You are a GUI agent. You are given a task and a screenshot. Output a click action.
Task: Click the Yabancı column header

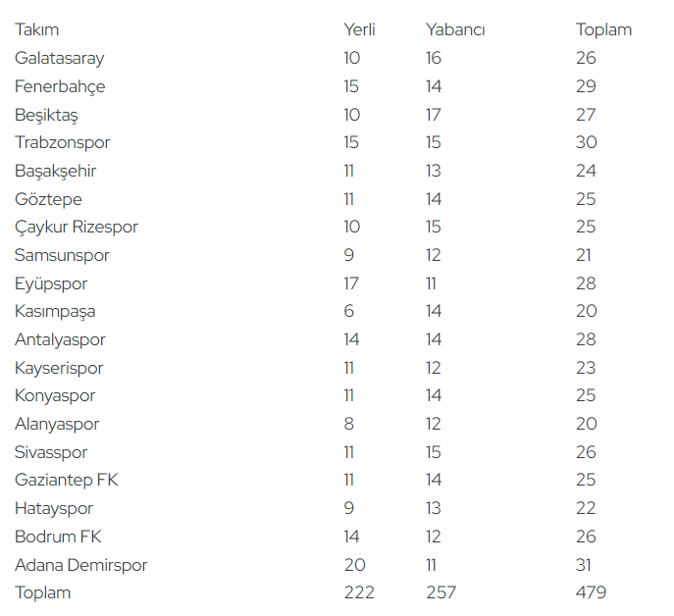coord(455,29)
